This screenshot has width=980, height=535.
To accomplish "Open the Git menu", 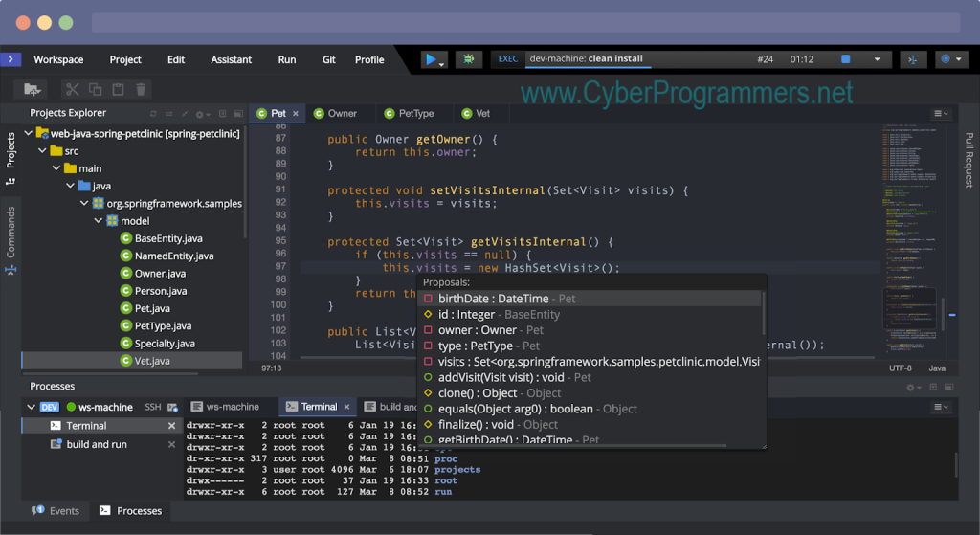I will coord(329,59).
